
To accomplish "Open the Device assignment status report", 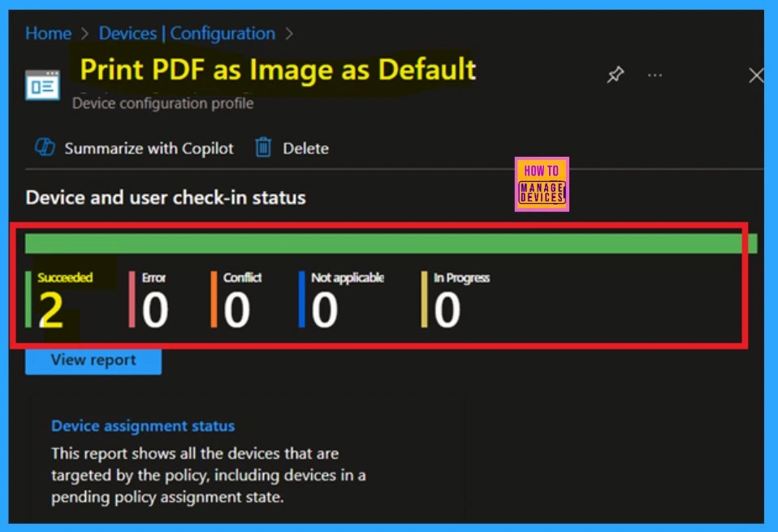I will click(x=143, y=426).
